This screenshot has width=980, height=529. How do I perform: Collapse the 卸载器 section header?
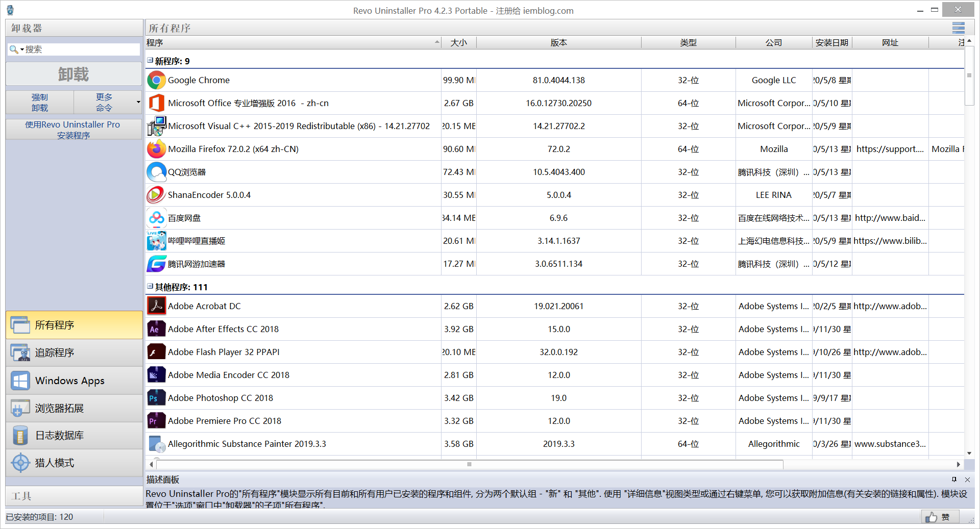click(x=74, y=28)
